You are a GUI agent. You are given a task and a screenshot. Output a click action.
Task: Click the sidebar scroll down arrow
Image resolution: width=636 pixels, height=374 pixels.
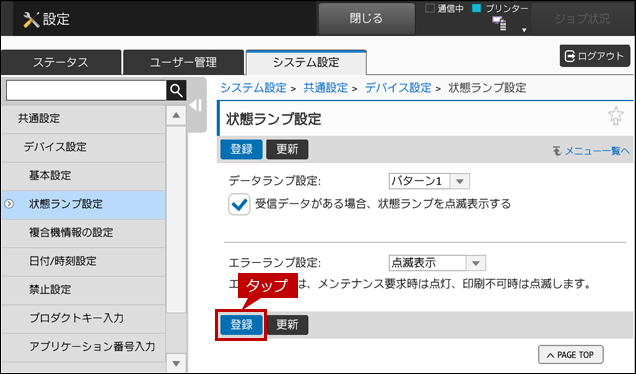click(x=176, y=363)
